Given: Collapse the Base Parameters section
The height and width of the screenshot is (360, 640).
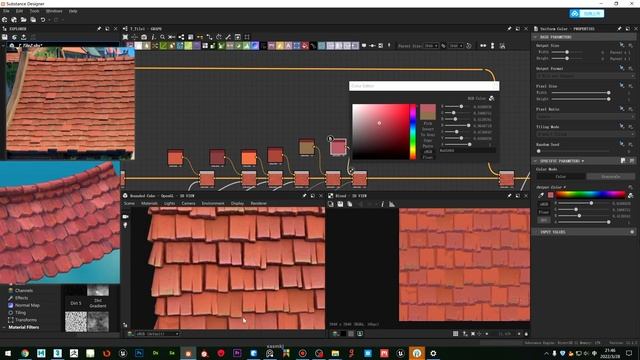Looking at the screenshot, I should (535, 37).
